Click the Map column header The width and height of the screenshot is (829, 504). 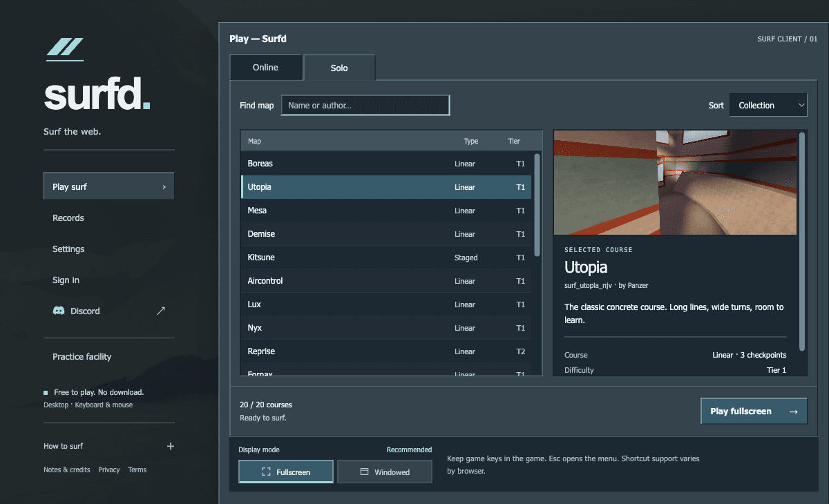[254, 141]
